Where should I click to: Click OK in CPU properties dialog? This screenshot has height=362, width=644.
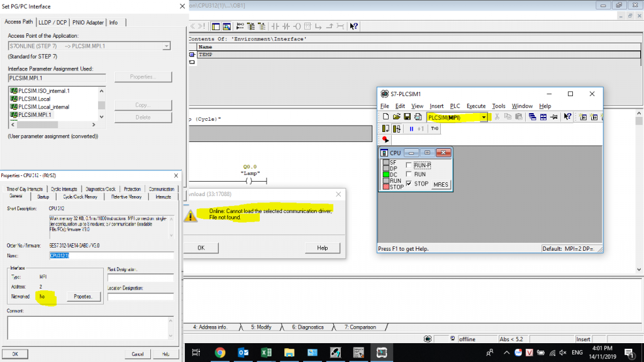point(15,354)
